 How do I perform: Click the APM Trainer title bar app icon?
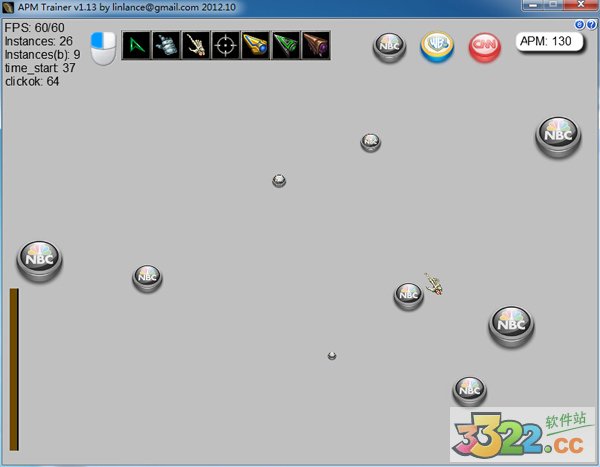[8, 7]
